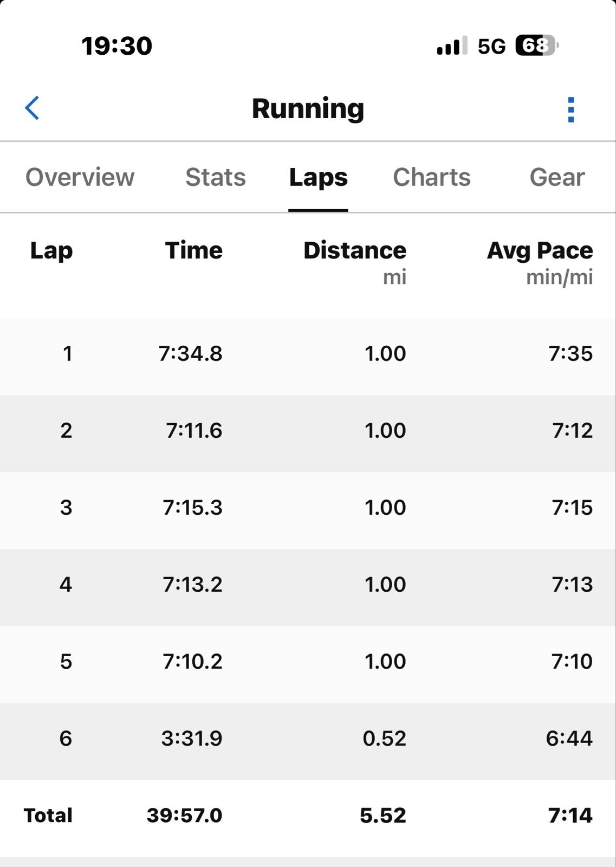The image size is (616, 867).
Task: Select lap 2 row with time 7:11.6
Action: pyautogui.click(x=308, y=431)
